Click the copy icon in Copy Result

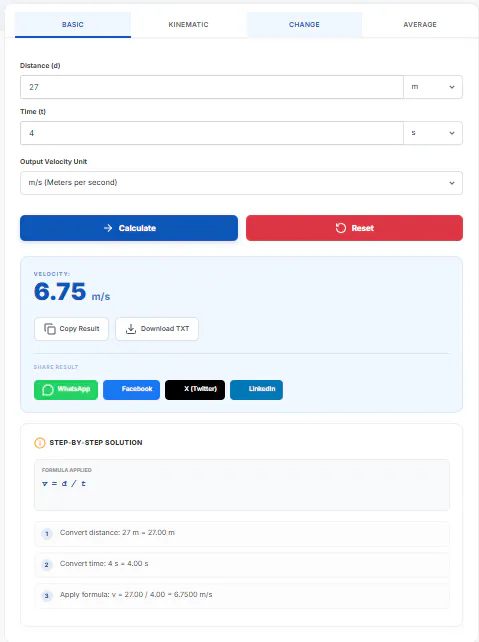coord(50,329)
